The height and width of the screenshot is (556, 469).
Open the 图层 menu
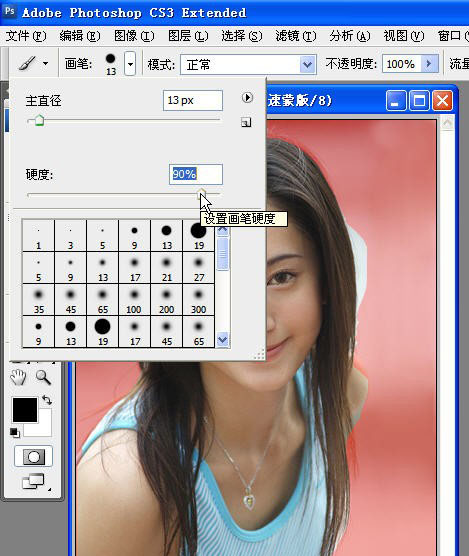pos(188,36)
